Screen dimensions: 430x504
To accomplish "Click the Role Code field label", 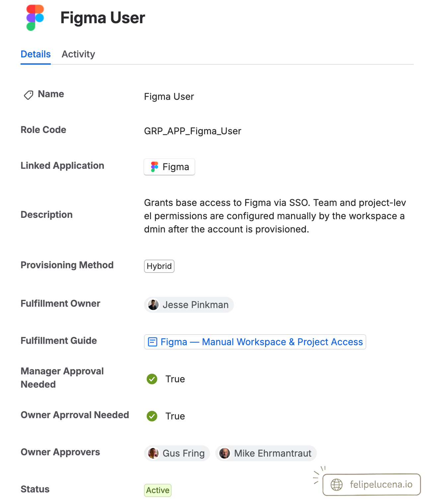I will 43,130.
